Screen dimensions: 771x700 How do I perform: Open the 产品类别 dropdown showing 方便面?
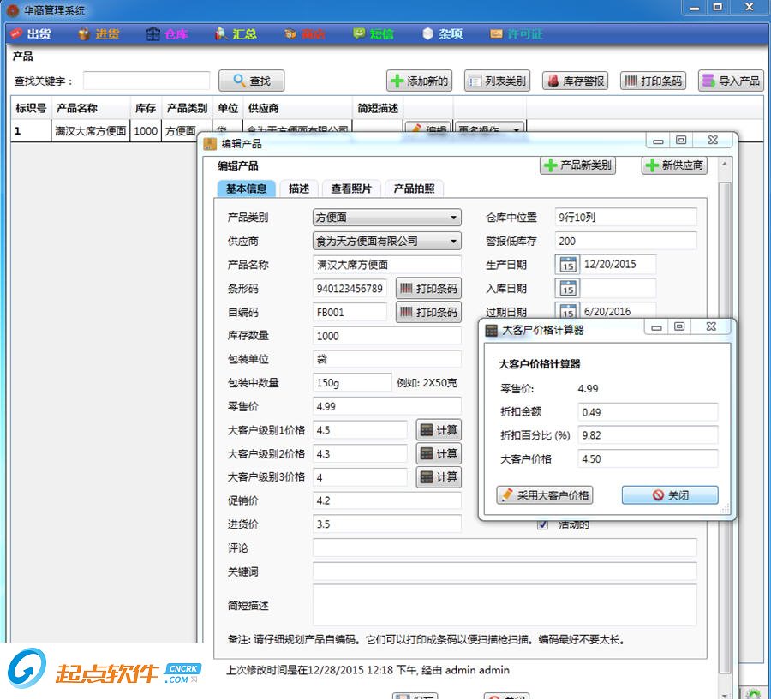385,217
